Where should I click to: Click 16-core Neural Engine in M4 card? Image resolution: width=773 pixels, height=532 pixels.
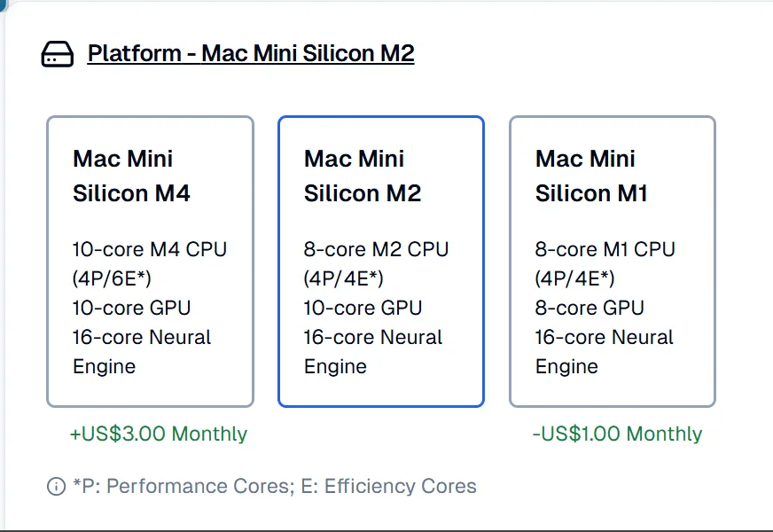[142, 338]
